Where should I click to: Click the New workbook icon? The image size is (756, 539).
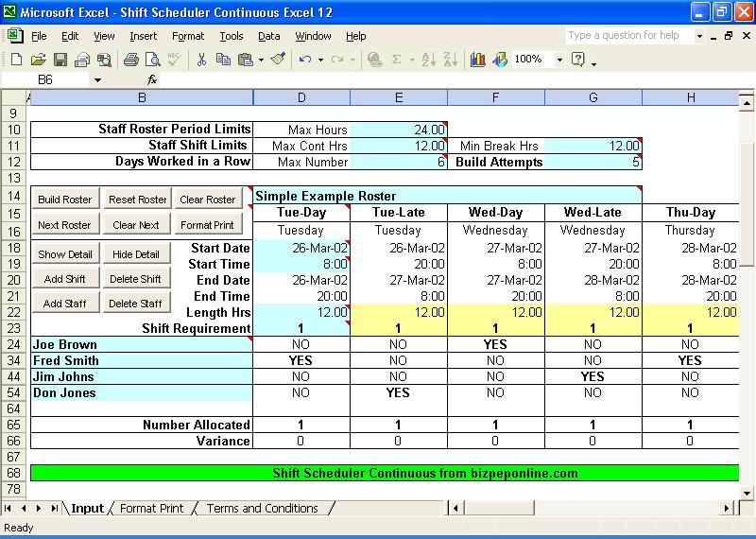[16, 60]
